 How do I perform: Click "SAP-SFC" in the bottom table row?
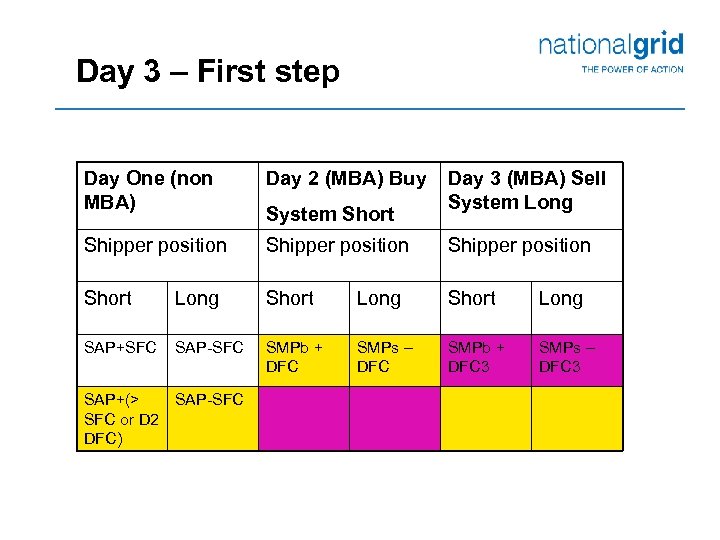[x=209, y=400]
